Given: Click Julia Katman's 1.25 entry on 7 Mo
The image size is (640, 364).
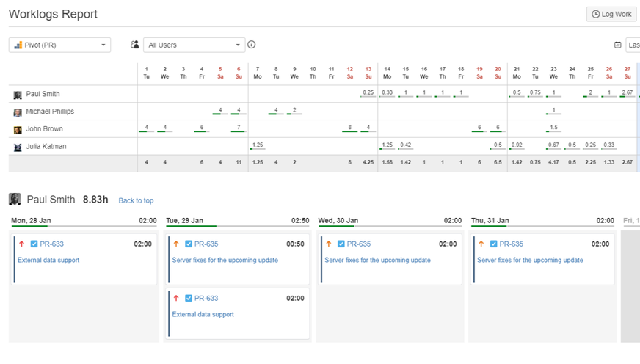Looking at the screenshot, I should [x=258, y=146].
